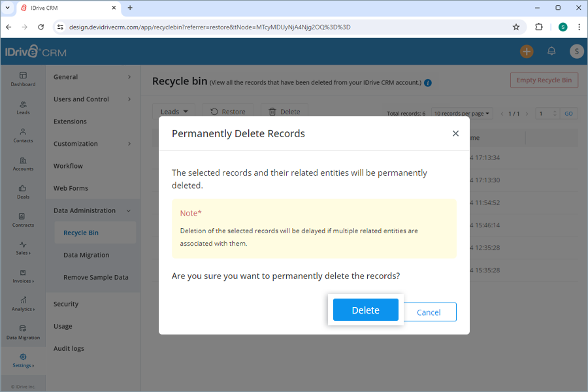The width and height of the screenshot is (588, 392).
Task: Open the Analytics section
Action: pos(23,304)
